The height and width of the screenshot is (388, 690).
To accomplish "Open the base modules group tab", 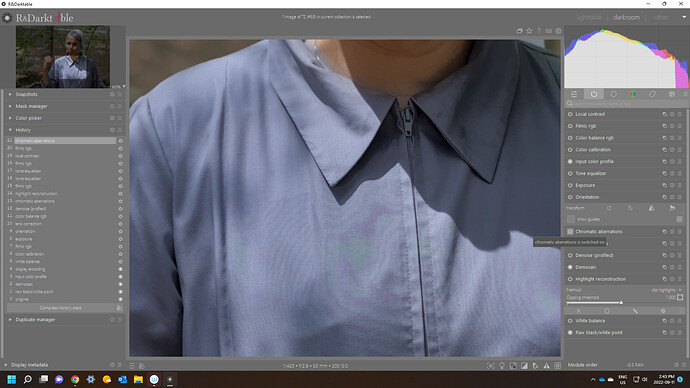I will pyautogui.click(x=613, y=94).
